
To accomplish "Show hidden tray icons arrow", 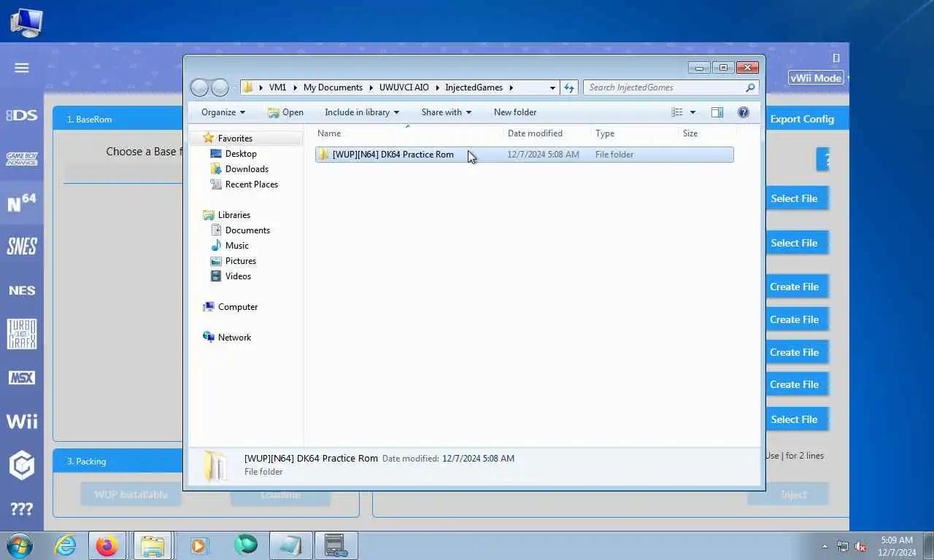I will click(x=825, y=546).
